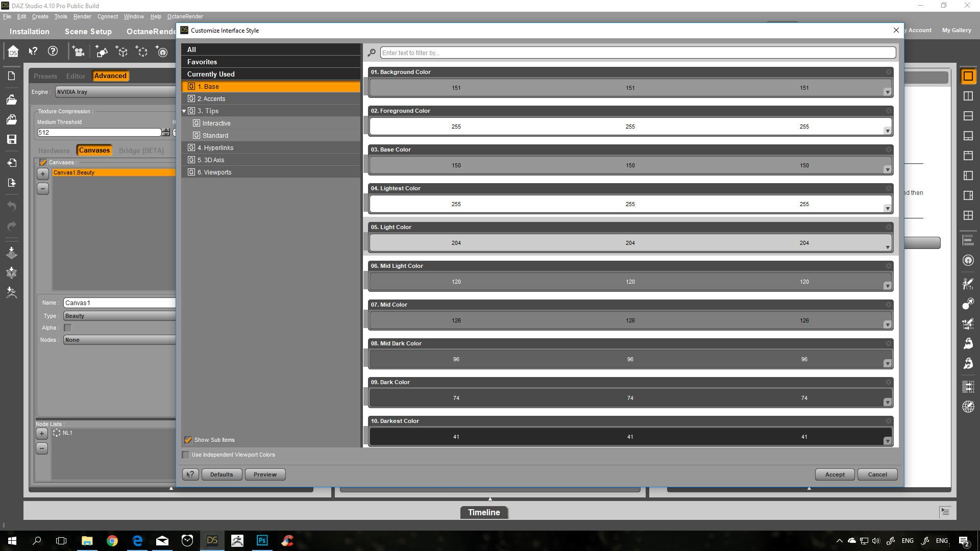The height and width of the screenshot is (551, 980).
Task: Toggle the Alpha checkbox for Canvas1
Action: coord(68,328)
